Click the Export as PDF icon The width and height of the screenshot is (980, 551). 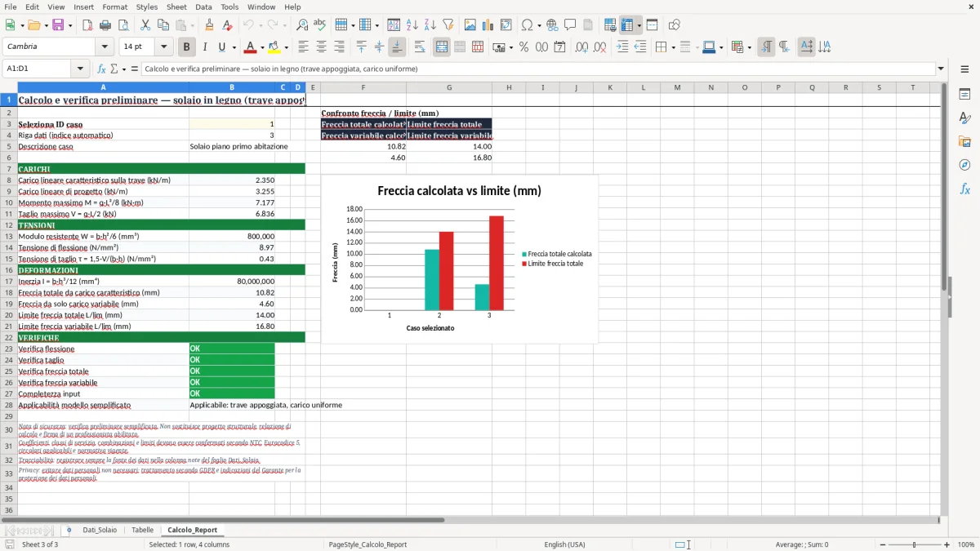click(x=87, y=25)
